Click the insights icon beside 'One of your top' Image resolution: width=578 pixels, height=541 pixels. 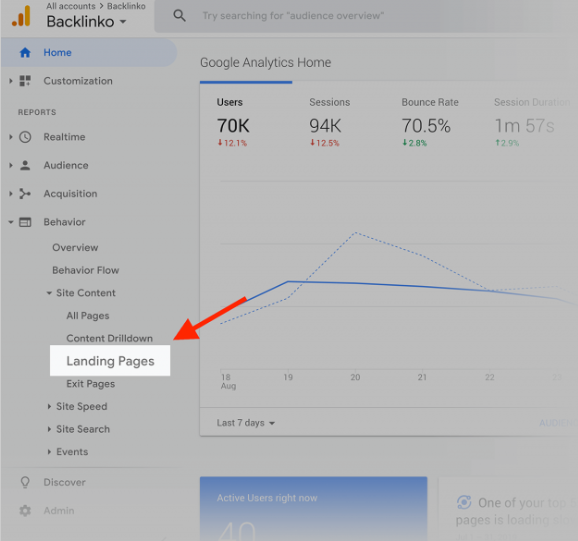coord(464,502)
